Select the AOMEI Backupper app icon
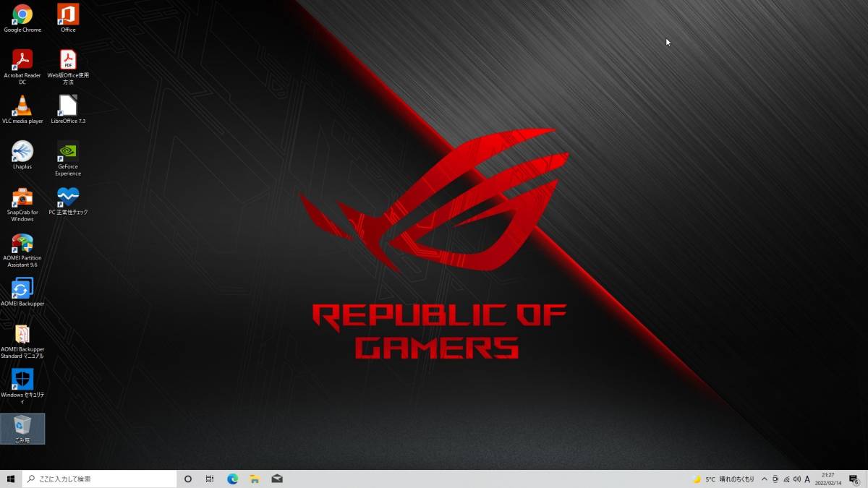This screenshot has width=868, height=488. 22,292
